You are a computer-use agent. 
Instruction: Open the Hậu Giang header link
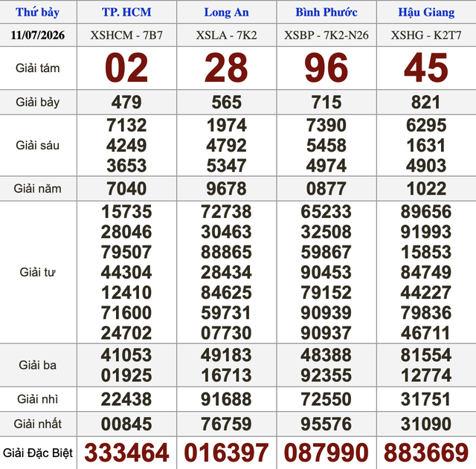pyautogui.click(x=426, y=12)
